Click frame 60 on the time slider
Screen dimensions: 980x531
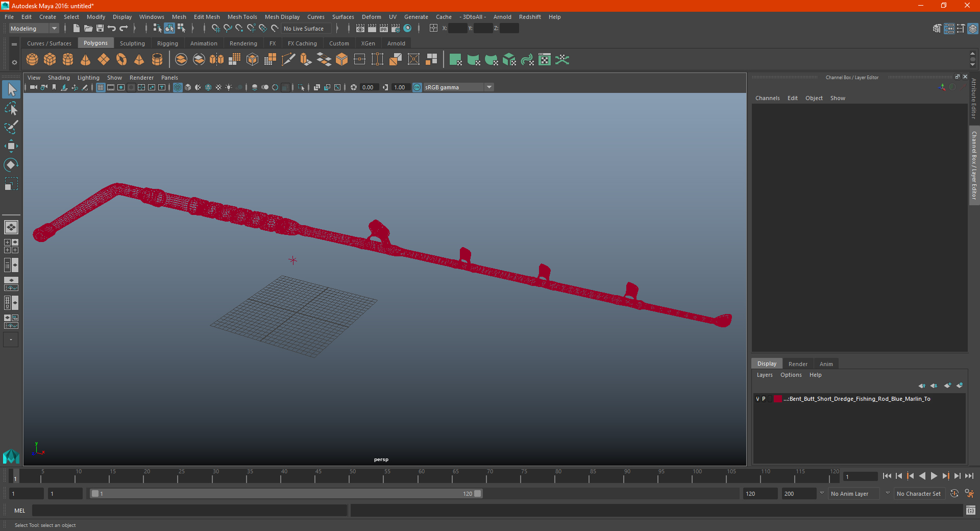(418, 476)
